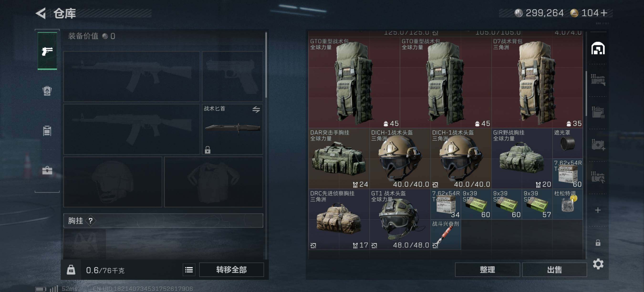Viewport: 644px width, 292px height.
Task: Click the 出售 sell button
Action: click(x=554, y=270)
